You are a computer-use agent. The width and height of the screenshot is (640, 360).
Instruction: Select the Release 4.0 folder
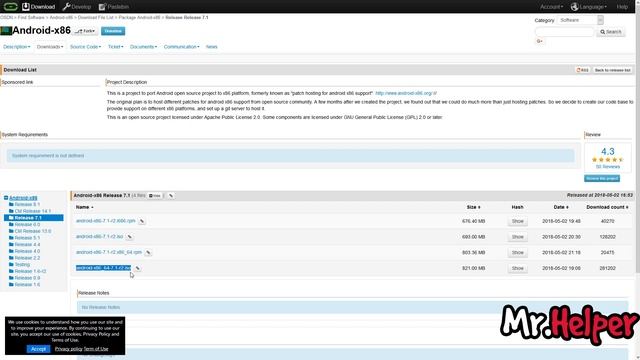pyautogui.click(x=27, y=251)
